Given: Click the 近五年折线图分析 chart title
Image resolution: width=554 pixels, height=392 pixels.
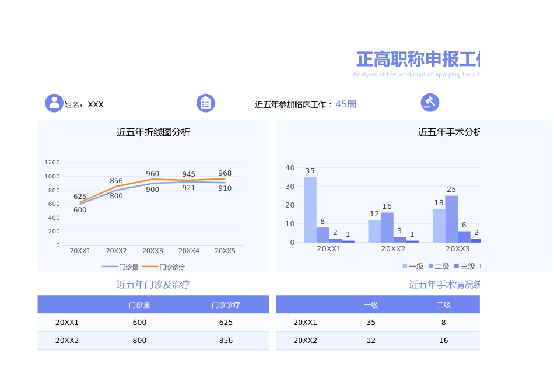Looking at the screenshot, I should click(153, 132).
